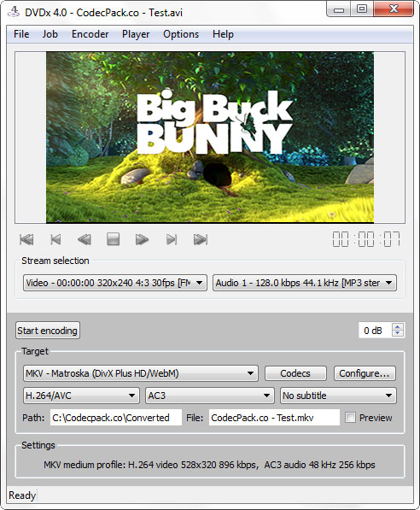Open the Options menu
Screen dimensions: 420x510
click(181, 34)
